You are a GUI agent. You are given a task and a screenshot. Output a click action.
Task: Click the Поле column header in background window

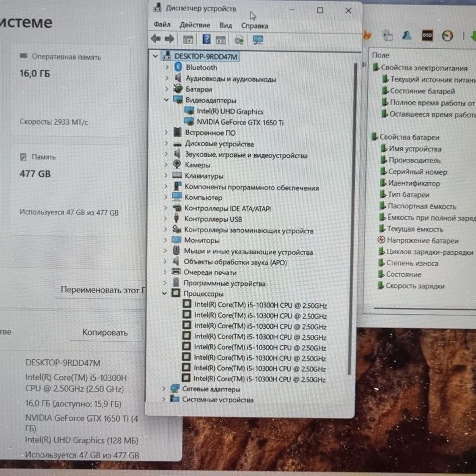click(x=380, y=55)
